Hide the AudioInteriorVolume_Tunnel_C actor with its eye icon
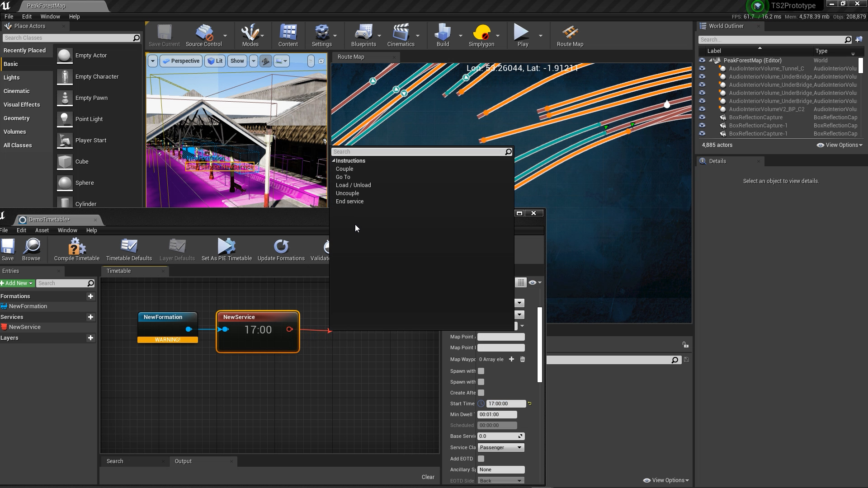The image size is (868, 488). 702,69
